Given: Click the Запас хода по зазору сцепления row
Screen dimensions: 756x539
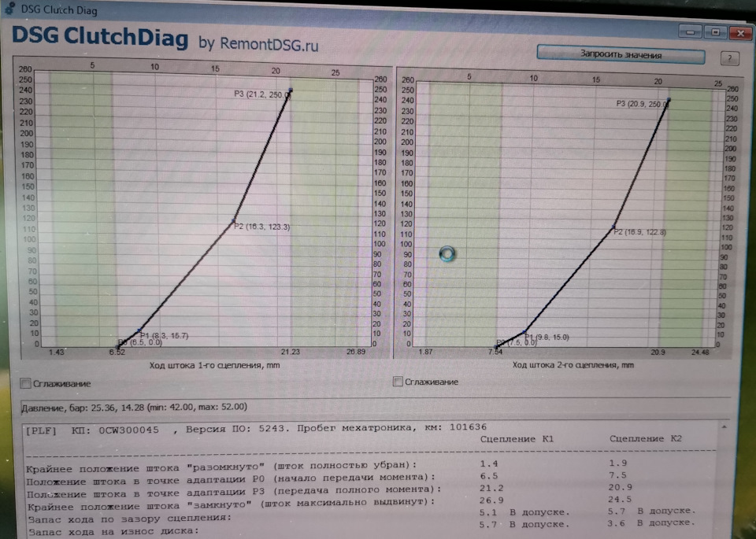Looking at the screenshot, I should point(361,515).
